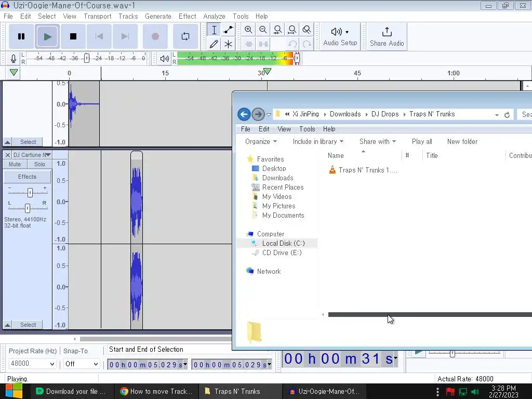Image resolution: width=532 pixels, height=399 pixels.
Task: Open the Project Rate combo box
Action: (32, 364)
